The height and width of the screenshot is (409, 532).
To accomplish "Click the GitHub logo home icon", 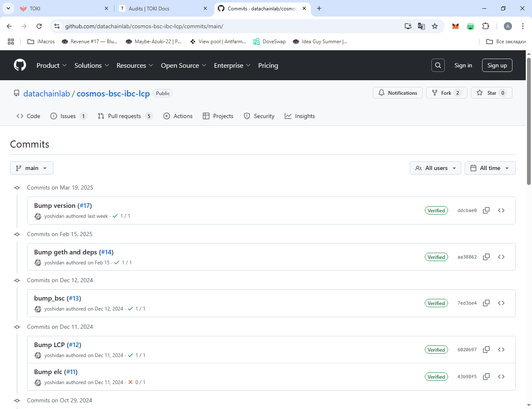I will [x=20, y=65].
